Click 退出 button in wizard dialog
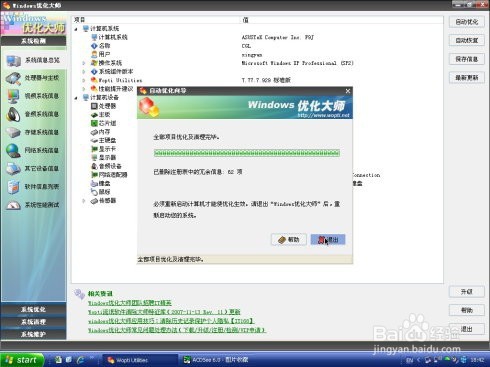 point(328,239)
